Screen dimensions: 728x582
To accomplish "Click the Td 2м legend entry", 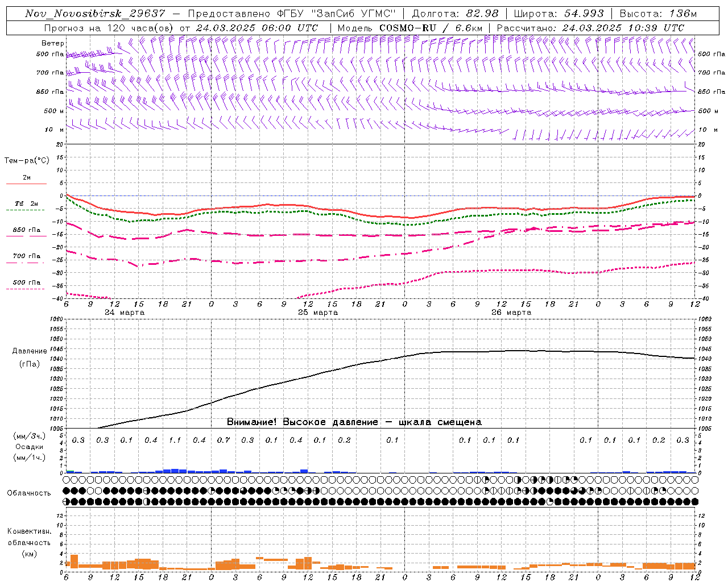I will [x=26, y=203].
